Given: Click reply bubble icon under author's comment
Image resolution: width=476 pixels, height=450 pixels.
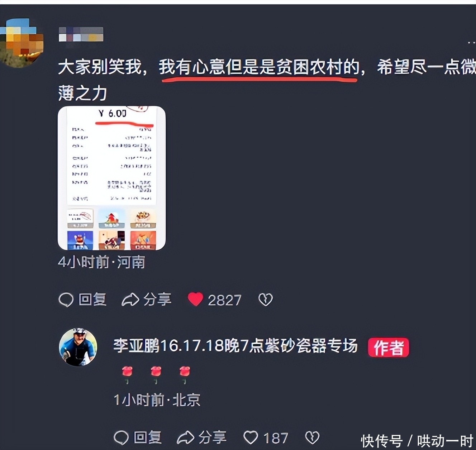Looking at the screenshot, I should (121, 437).
